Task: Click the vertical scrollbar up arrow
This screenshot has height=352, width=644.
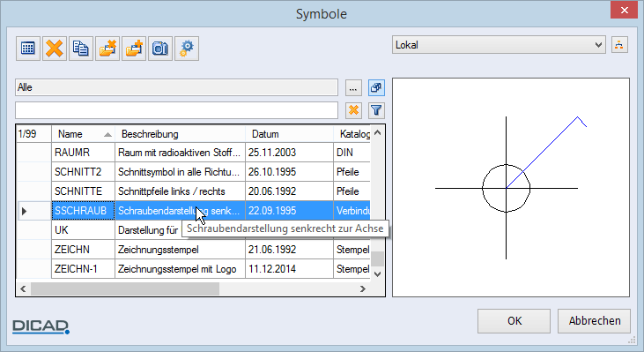Action: (378, 133)
